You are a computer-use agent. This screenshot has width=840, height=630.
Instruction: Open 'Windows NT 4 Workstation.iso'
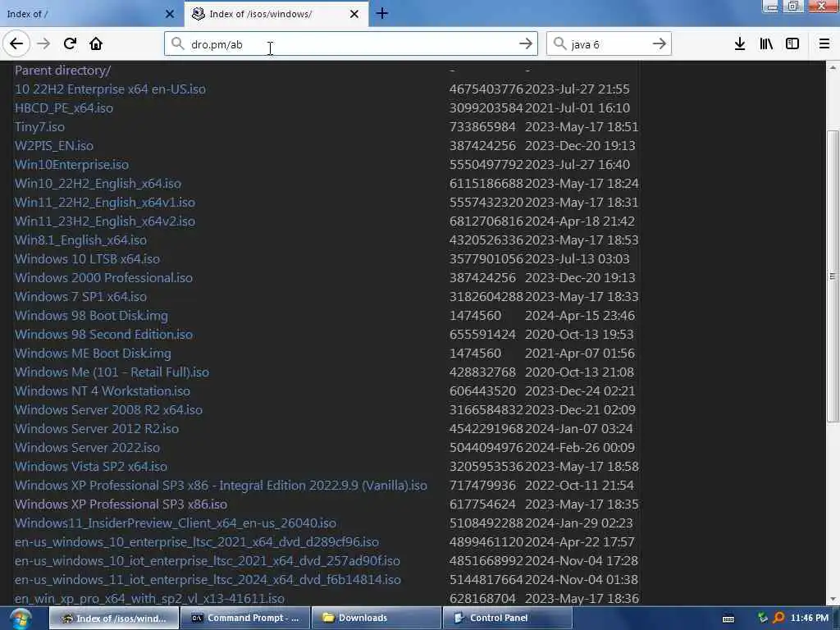click(x=103, y=391)
